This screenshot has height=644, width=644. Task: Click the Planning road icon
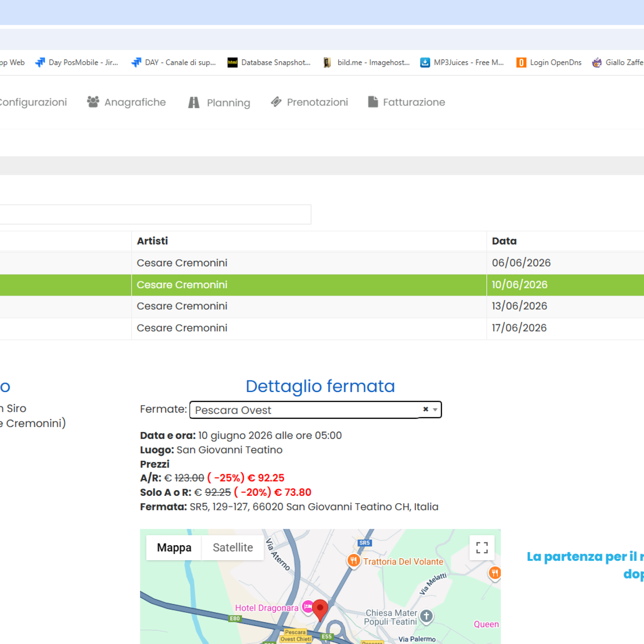pyautogui.click(x=194, y=102)
